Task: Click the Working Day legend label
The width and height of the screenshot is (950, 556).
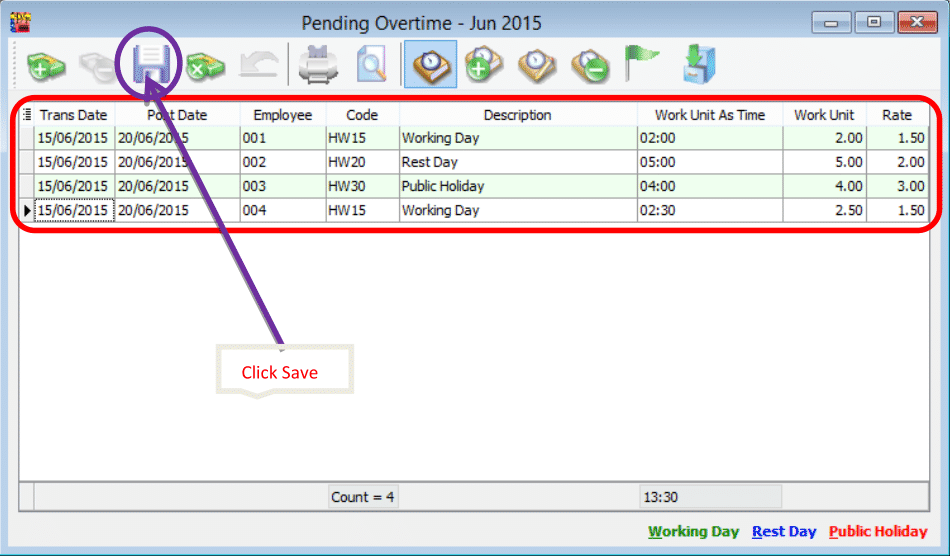Action: [x=694, y=532]
